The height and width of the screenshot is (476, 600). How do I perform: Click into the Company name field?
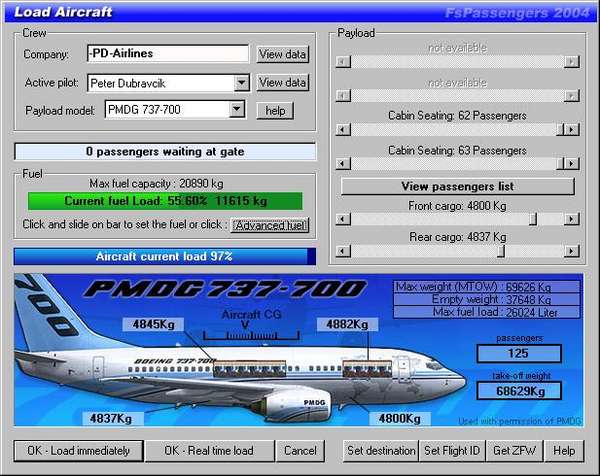(x=168, y=54)
